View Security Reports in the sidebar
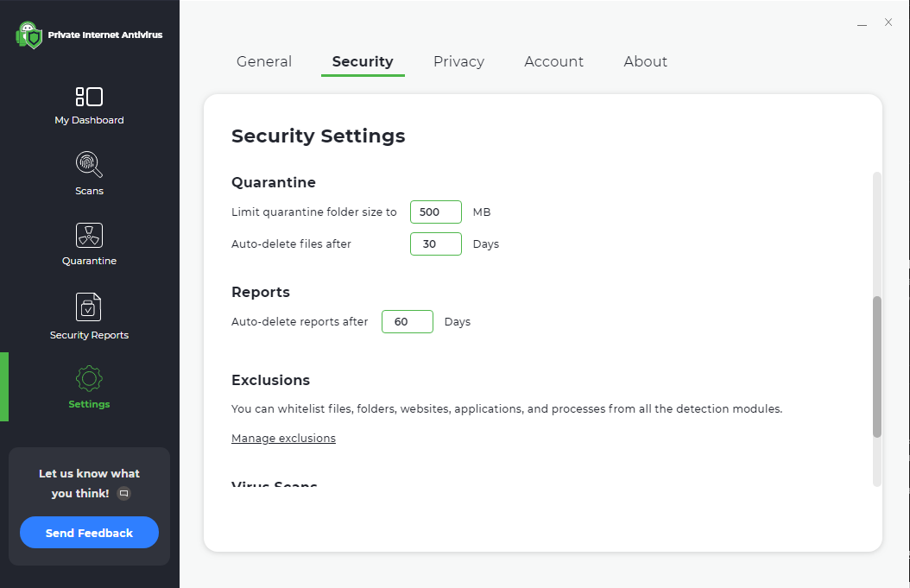Viewport: 910px width, 588px height. pyautogui.click(x=89, y=307)
